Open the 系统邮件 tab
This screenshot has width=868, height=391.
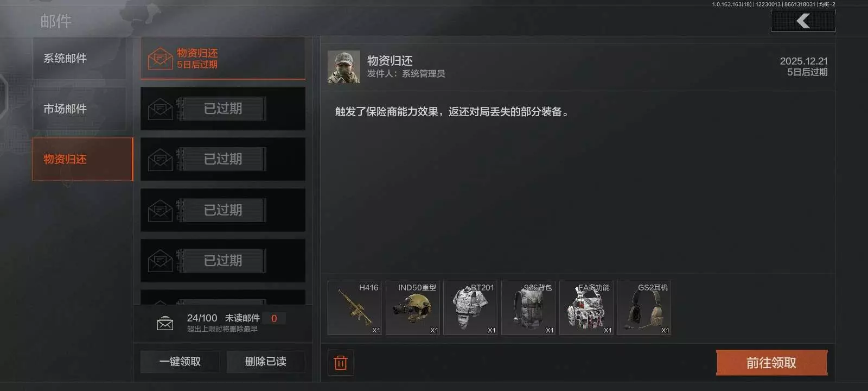point(79,58)
